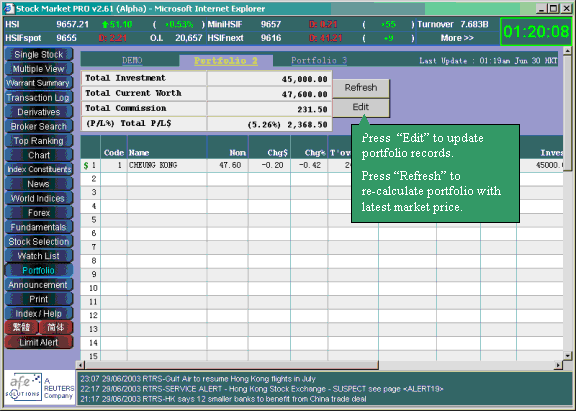Open the Chart page
The image size is (576, 411).
click(39, 155)
